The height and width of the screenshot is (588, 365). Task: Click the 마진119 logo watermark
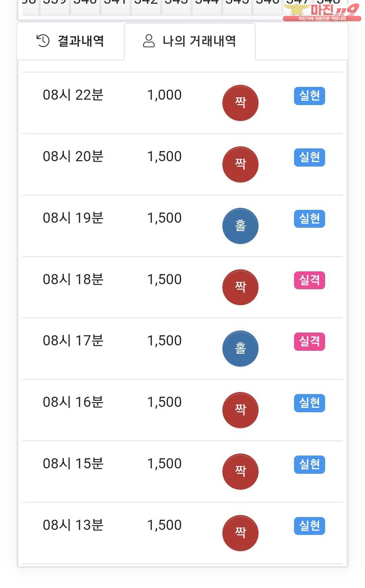tap(321, 12)
